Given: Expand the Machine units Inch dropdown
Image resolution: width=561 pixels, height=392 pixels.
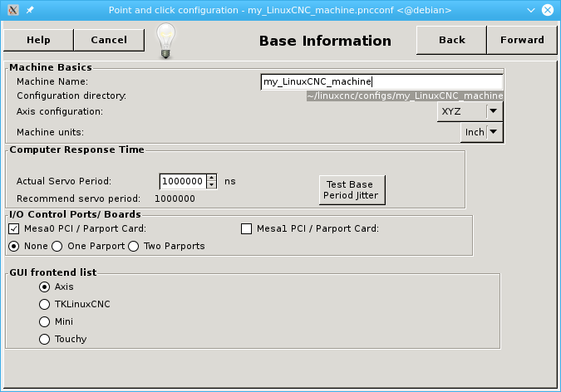Looking at the screenshot, I should coord(482,131).
